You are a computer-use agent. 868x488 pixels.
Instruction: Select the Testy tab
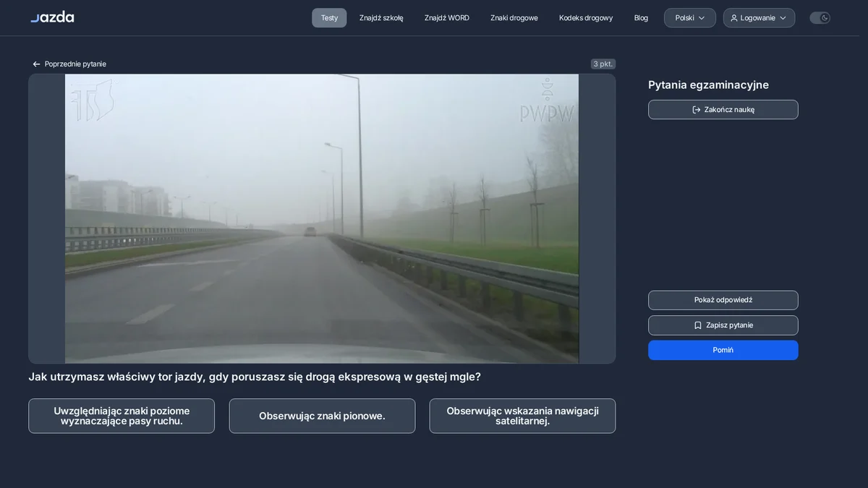click(329, 18)
